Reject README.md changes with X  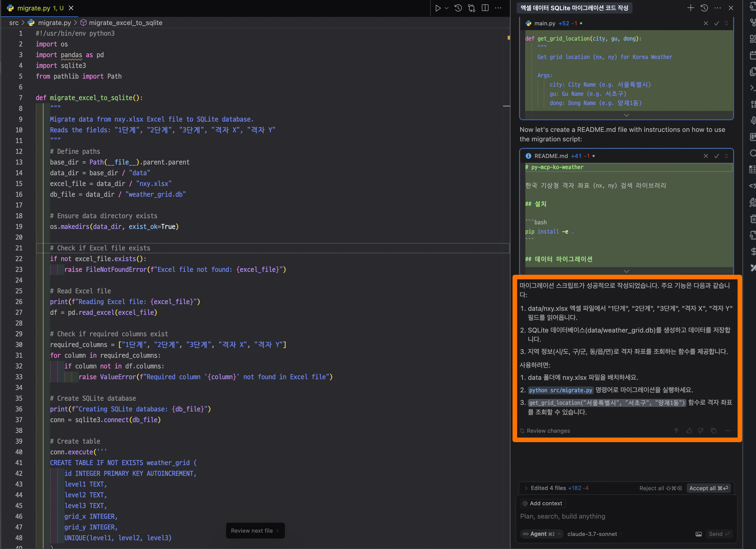point(706,156)
